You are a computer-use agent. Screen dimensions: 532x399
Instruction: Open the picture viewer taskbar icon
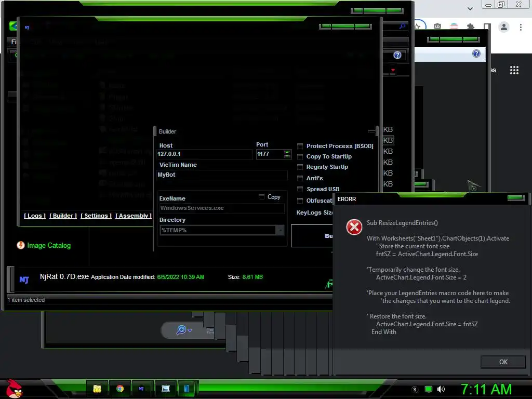[x=166, y=389]
